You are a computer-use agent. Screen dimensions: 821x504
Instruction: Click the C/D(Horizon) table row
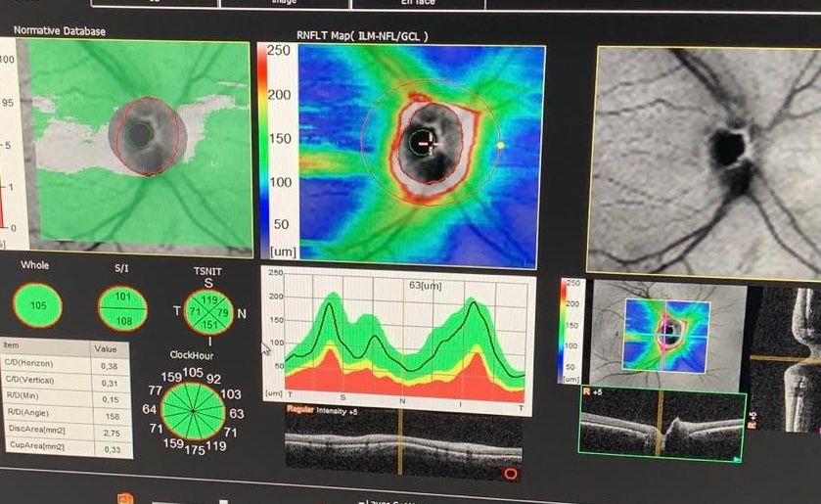pyautogui.click(x=66, y=362)
